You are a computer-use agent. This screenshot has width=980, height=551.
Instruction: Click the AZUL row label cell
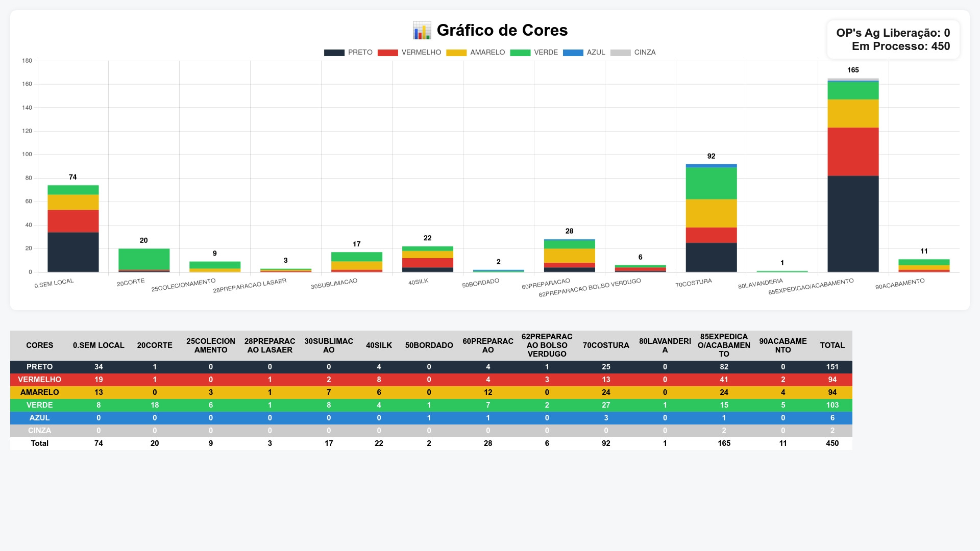(39, 418)
